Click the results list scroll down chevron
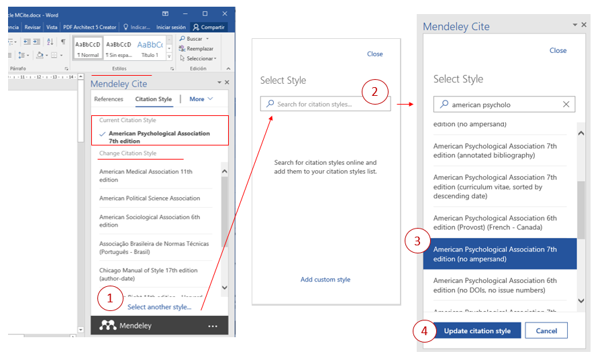Viewport: 610px width, 364px height. (581, 301)
